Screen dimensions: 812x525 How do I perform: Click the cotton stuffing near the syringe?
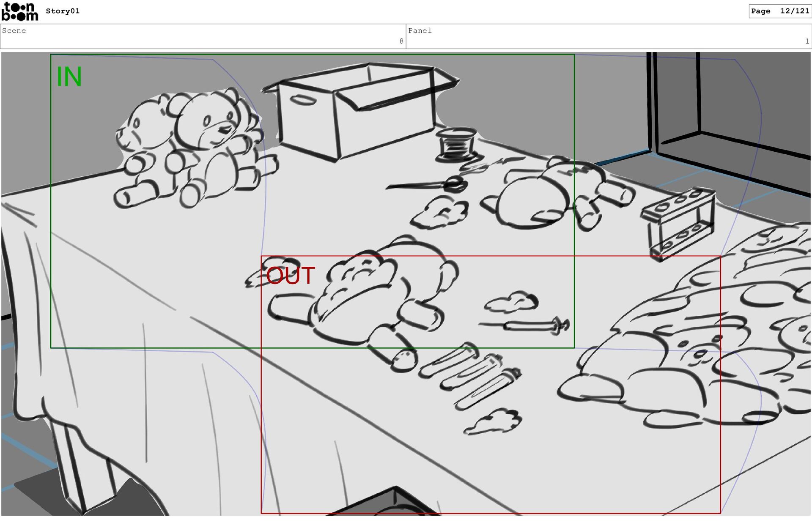click(512, 302)
